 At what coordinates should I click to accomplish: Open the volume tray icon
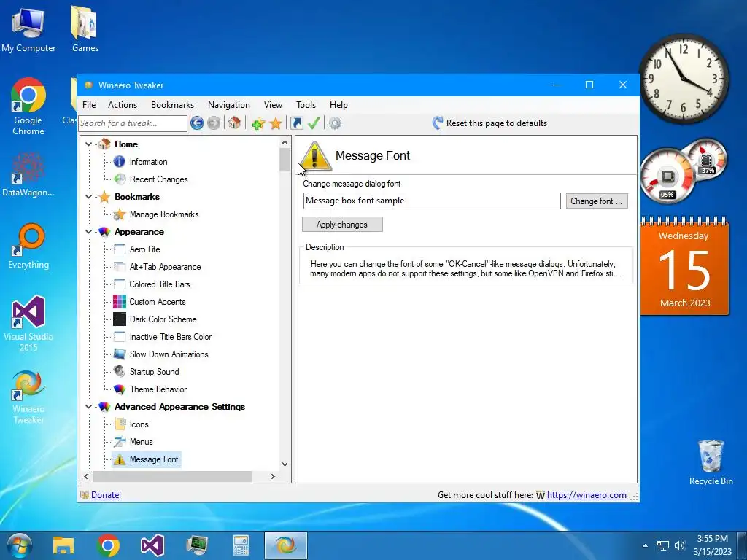(680, 545)
